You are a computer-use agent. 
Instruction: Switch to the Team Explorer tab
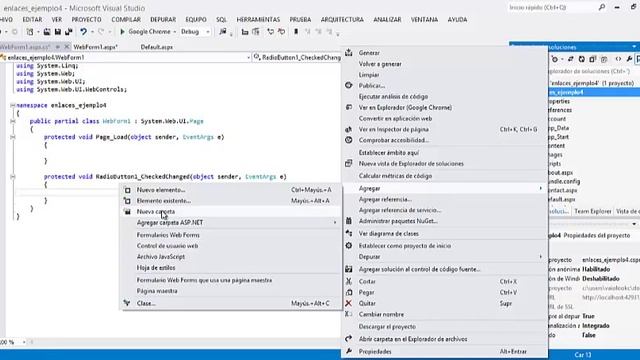pos(593,211)
